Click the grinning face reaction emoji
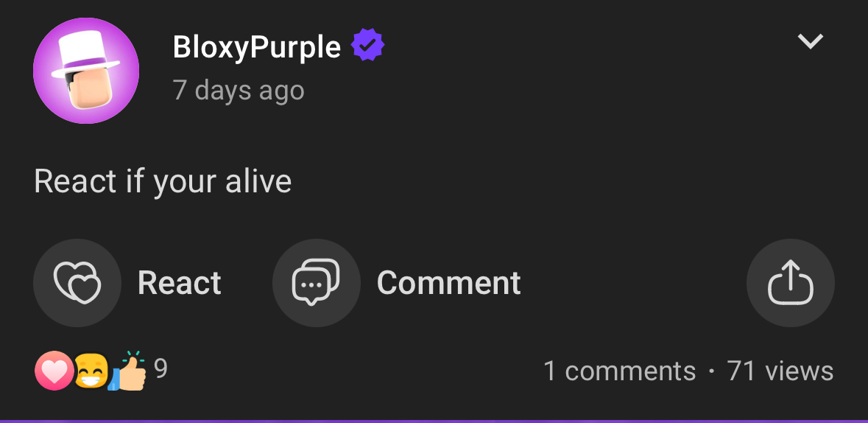The image size is (868, 423). [x=91, y=371]
